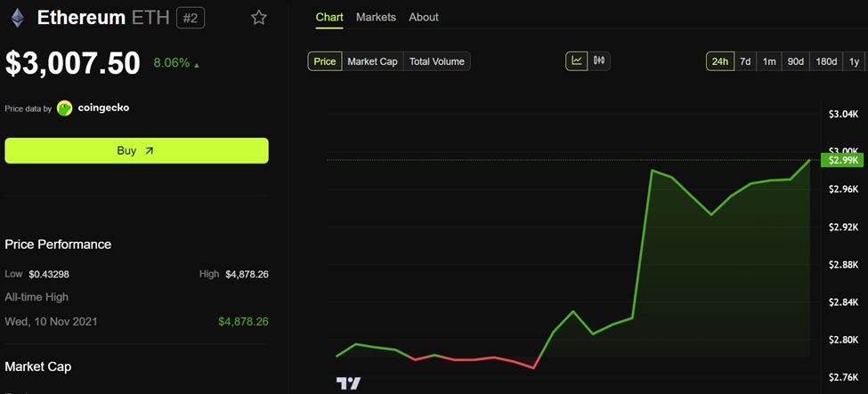Click the green up-arrow beside 8.06%
Viewport: 868px width, 394px height.
[x=197, y=65]
